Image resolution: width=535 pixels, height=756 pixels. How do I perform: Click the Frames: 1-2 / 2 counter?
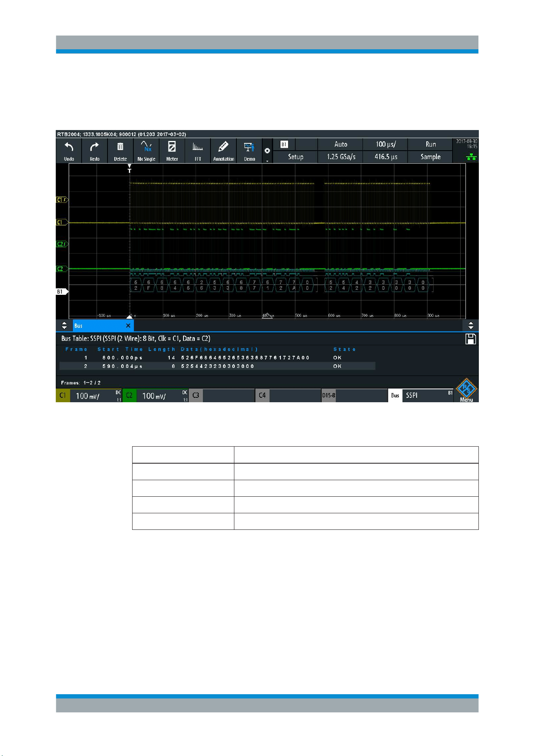81,382
